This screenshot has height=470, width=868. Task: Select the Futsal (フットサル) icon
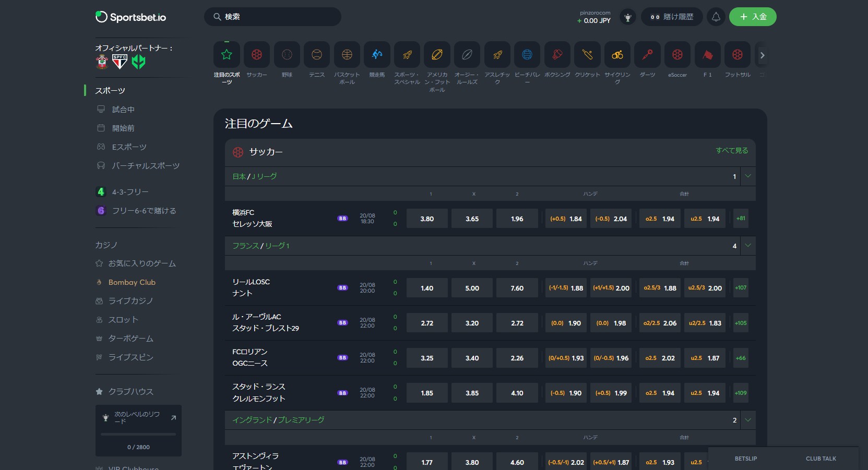tap(738, 55)
